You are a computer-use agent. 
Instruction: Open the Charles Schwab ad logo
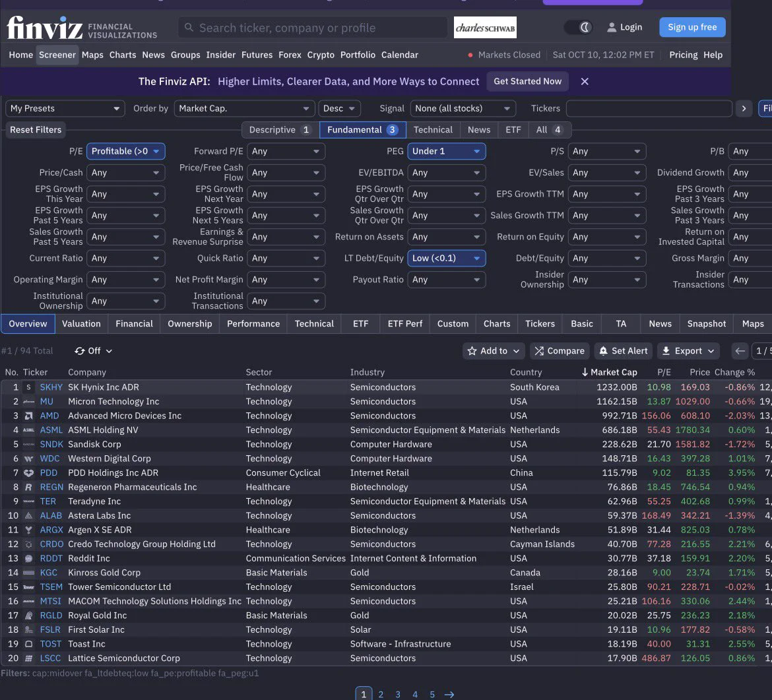(485, 28)
